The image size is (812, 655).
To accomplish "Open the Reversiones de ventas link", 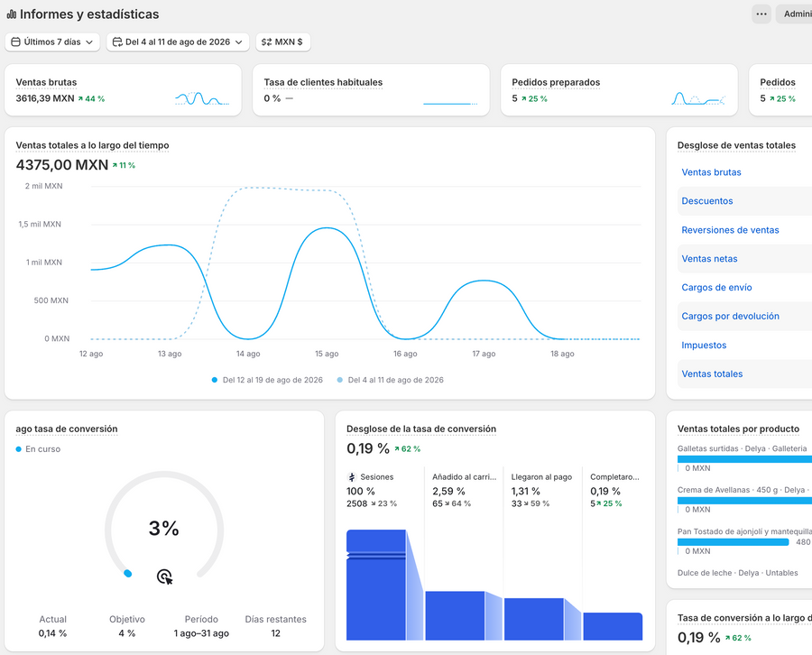I will coord(730,230).
